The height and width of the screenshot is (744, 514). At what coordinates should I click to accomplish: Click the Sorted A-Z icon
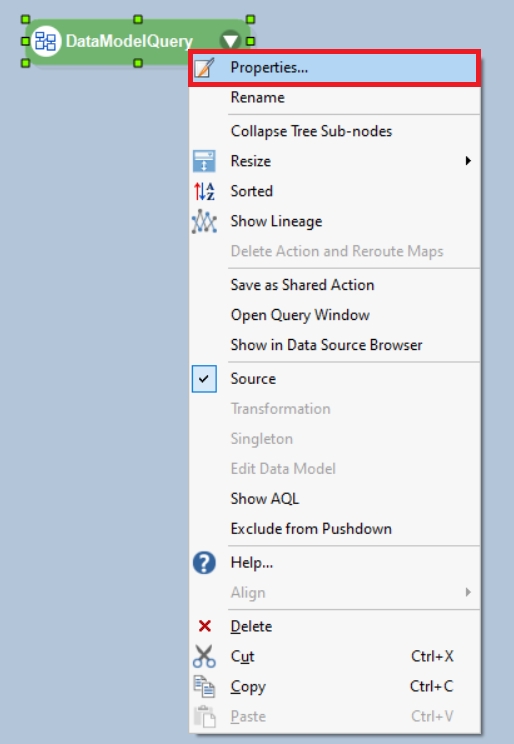pyautogui.click(x=204, y=191)
